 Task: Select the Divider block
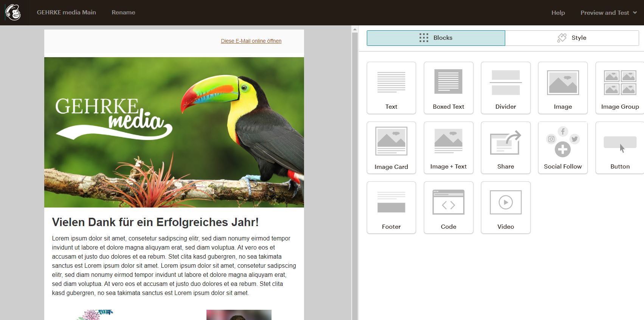tap(506, 88)
